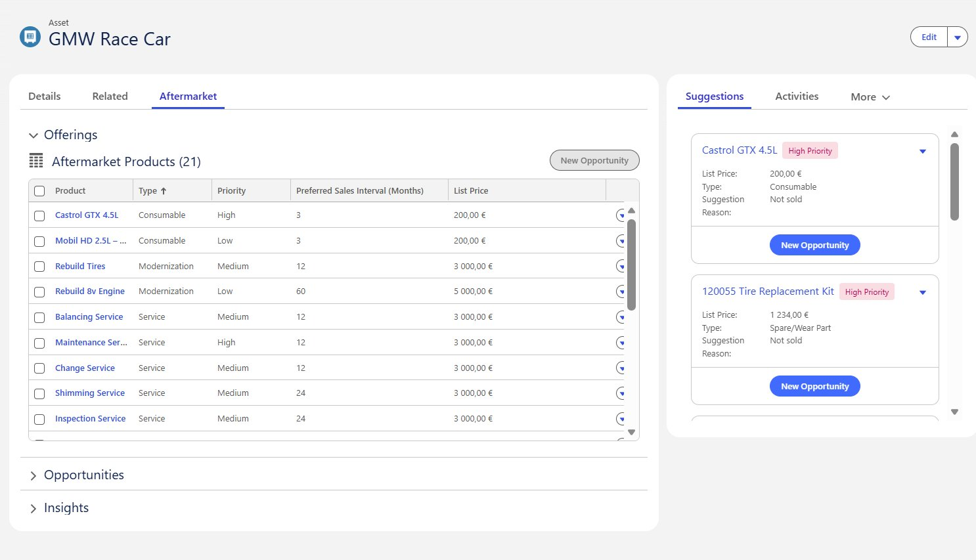Viewport: 976px width, 560px height.
Task: Click the Type column sort arrow
Action: point(164,191)
